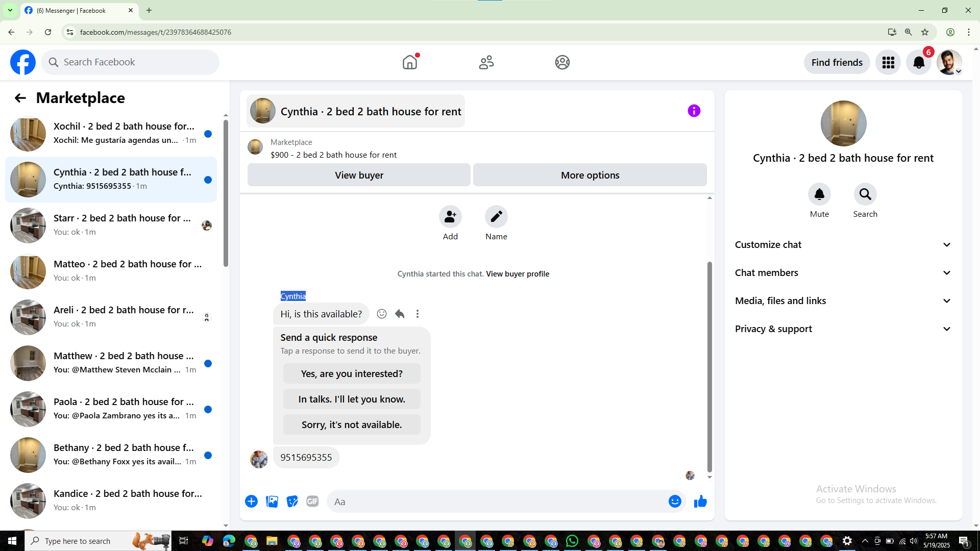Expand Privacy & support section
The width and height of the screenshot is (980, 551).
(843, 329)
